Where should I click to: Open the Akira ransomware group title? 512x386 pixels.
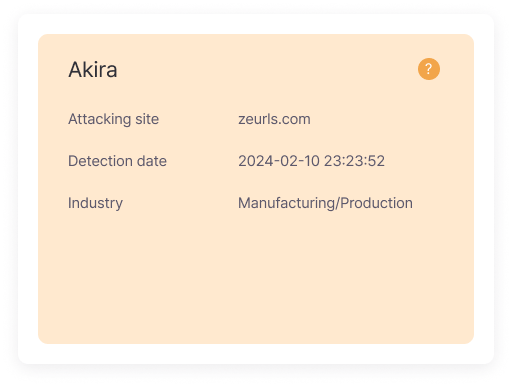click(93, 70)
